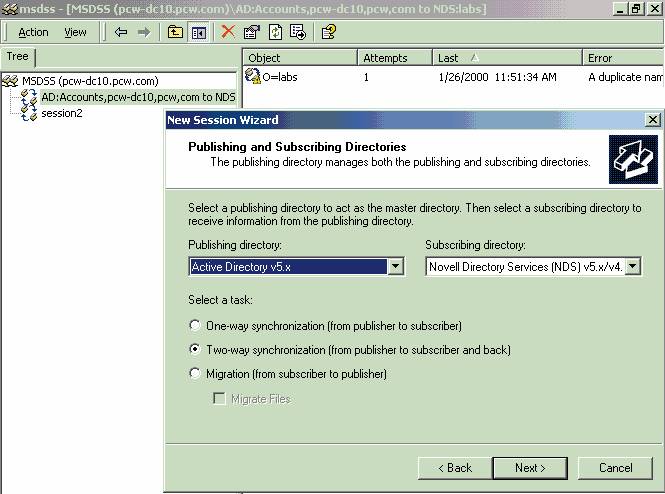Click the Forward arrow toolbar icon
The image size is (665, 494).
pos(144,32)
